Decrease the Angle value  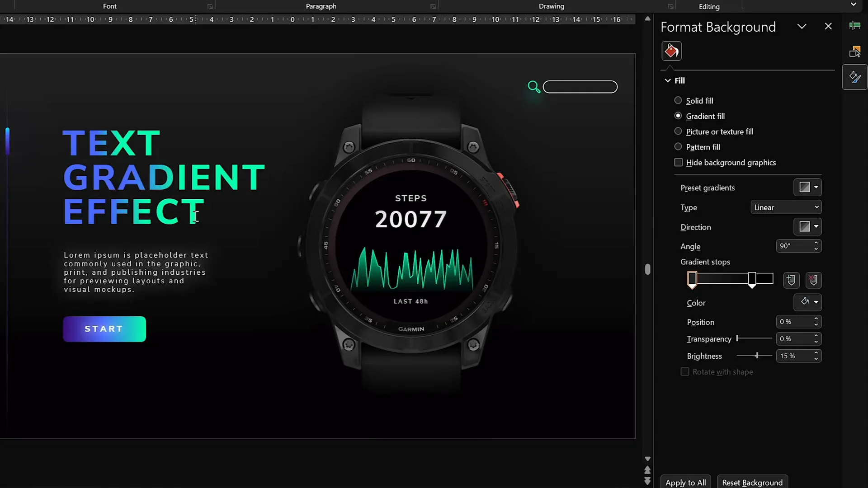coord(816,249)
